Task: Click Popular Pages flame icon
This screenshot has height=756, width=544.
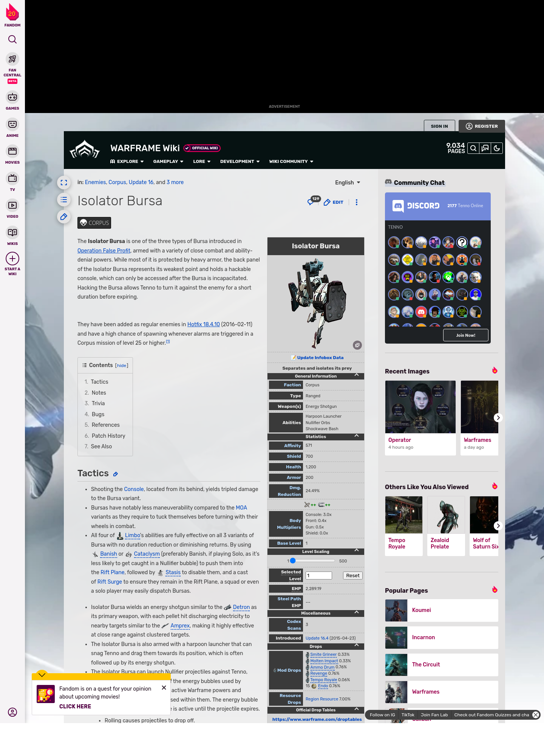Action: (x=495, y=590)
